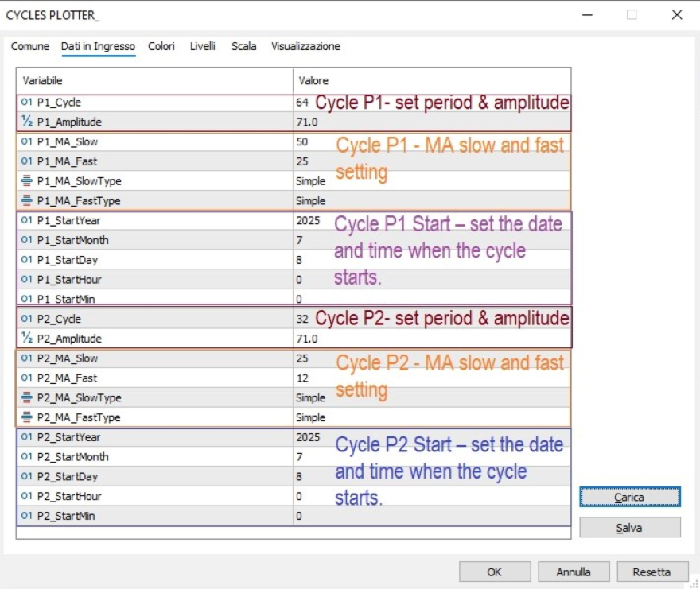Click the enum icon beside P1_MA_SlowType

(27, 181)
